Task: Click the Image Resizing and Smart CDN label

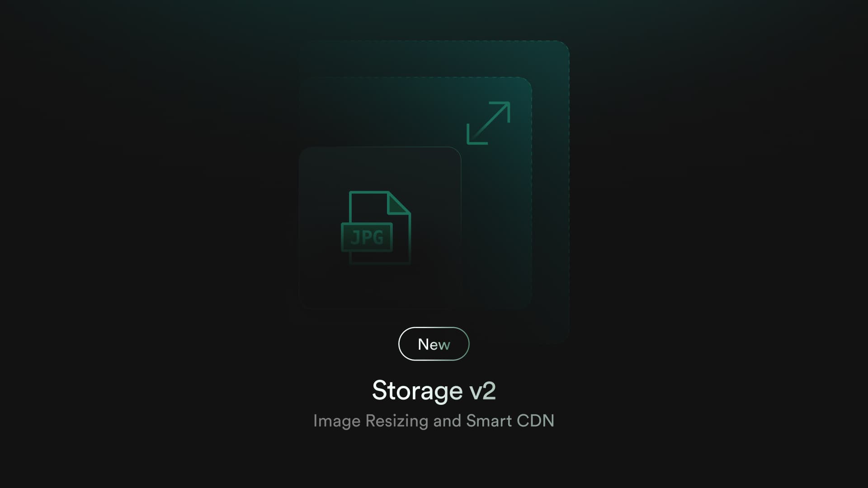Action: (x=434, y=419)
